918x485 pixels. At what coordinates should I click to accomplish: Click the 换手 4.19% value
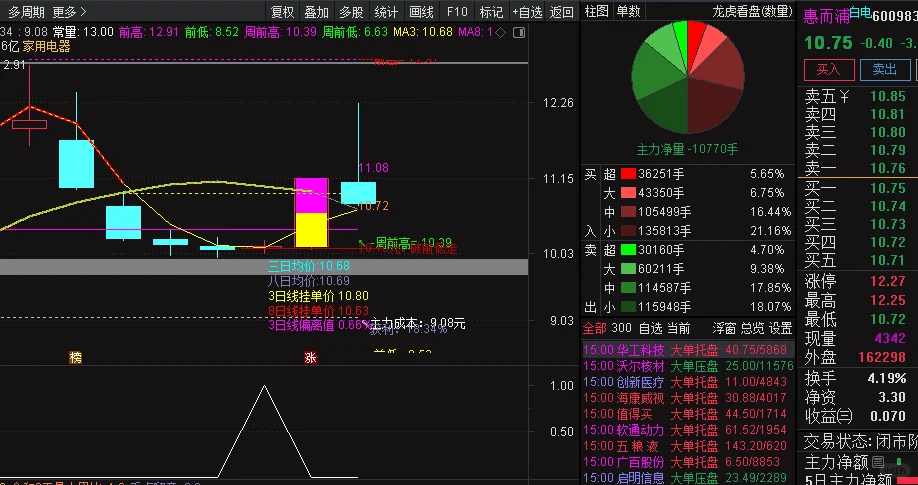(888, 378)
